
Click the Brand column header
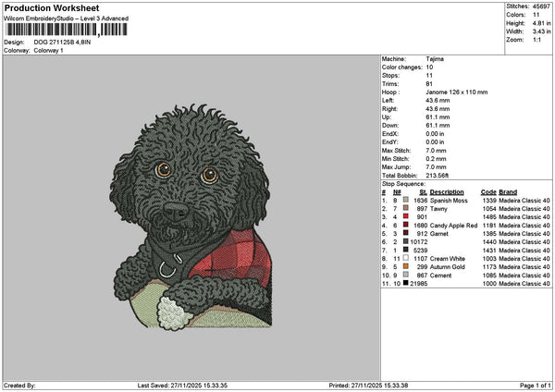tap(508, 192)
